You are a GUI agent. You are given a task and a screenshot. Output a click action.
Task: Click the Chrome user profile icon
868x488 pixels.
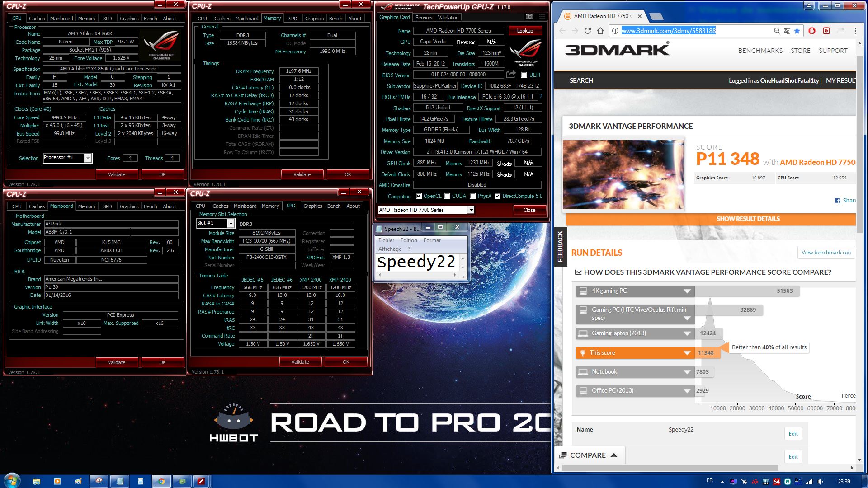coord(809,6)
